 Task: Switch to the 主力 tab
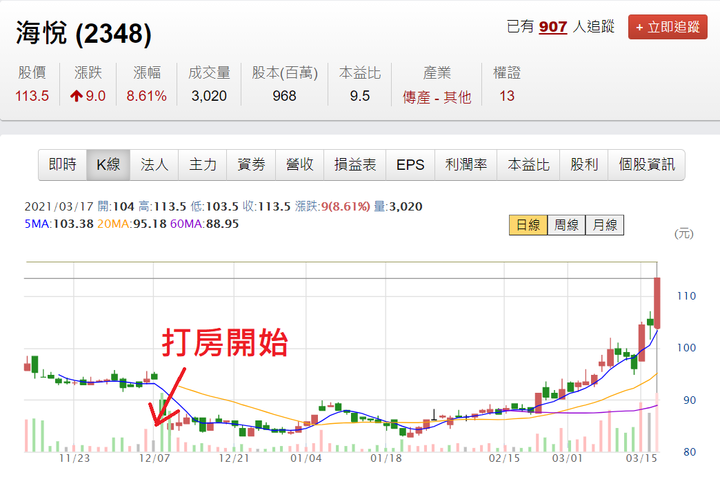tap(202, 164)
